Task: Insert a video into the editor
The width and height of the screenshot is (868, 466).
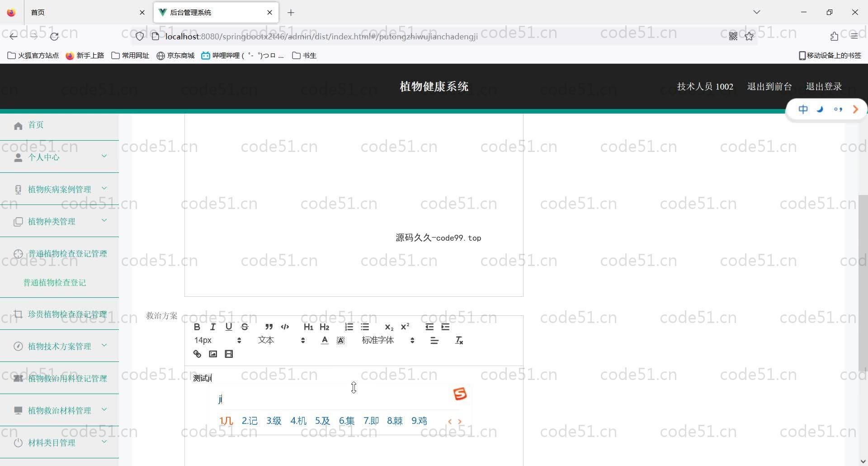Action: tap(229, 354)
